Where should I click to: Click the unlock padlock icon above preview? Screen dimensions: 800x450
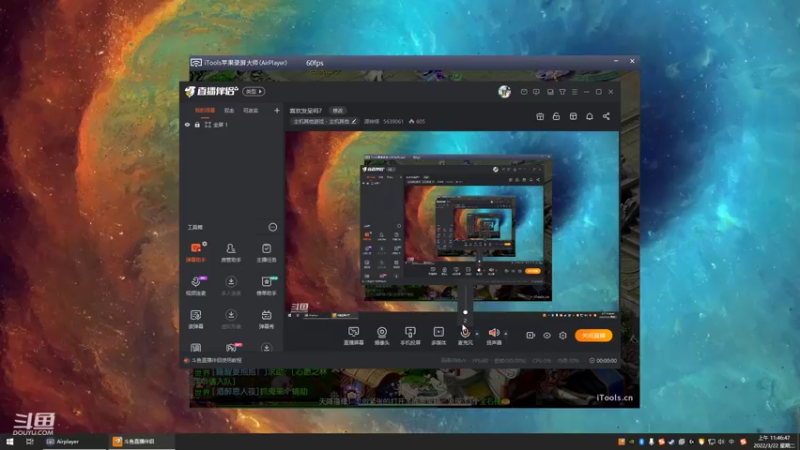(x=556, y=116)
